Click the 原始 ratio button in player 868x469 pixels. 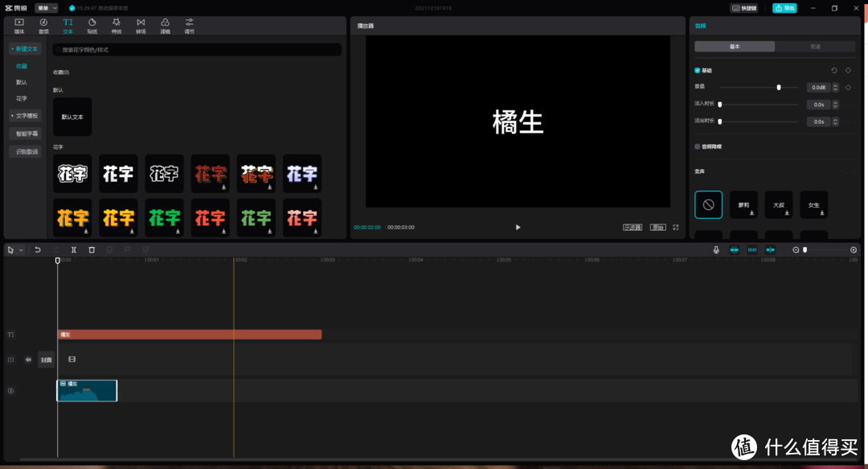click(657, 228)
